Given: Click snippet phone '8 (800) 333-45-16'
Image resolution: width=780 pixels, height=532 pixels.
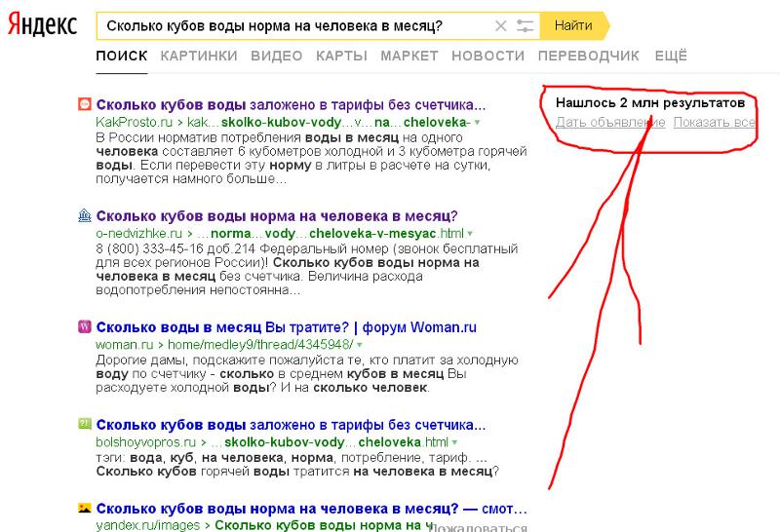Looking at the screenshot, I should pyautogui.click(x=150, y=248).
